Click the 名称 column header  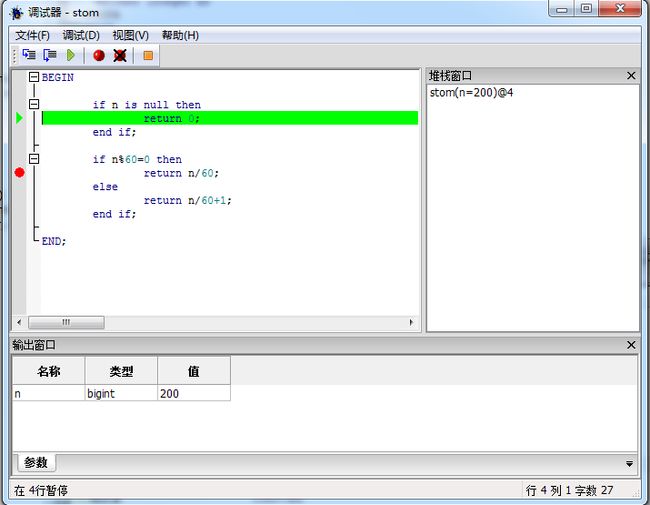(49, 371)
